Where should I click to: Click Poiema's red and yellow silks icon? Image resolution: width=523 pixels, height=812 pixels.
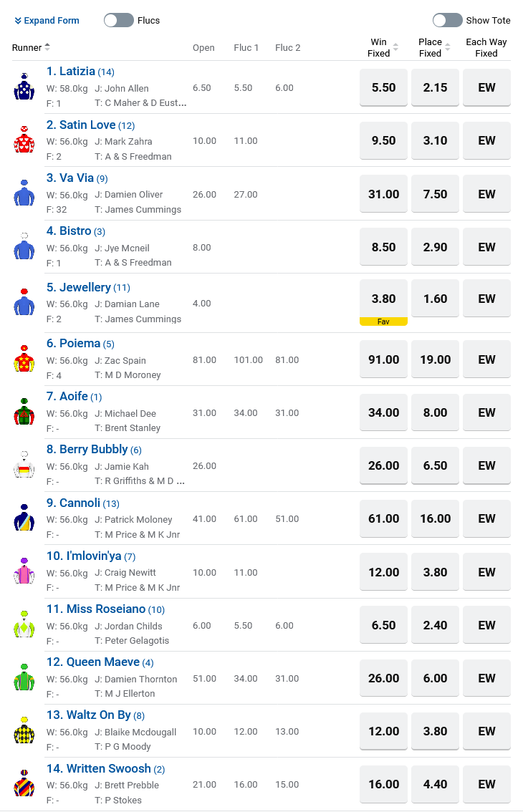(24, 359)
